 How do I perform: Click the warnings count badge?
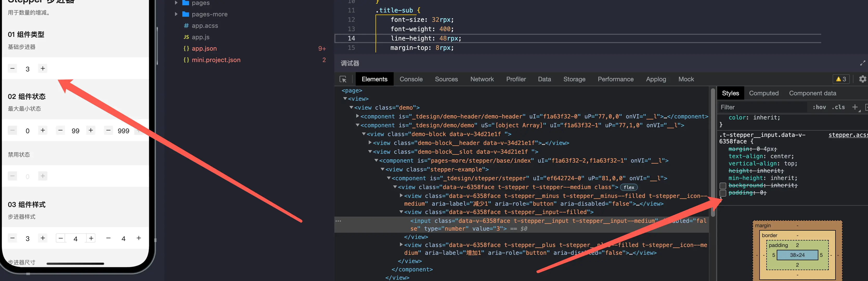[841, 79]
